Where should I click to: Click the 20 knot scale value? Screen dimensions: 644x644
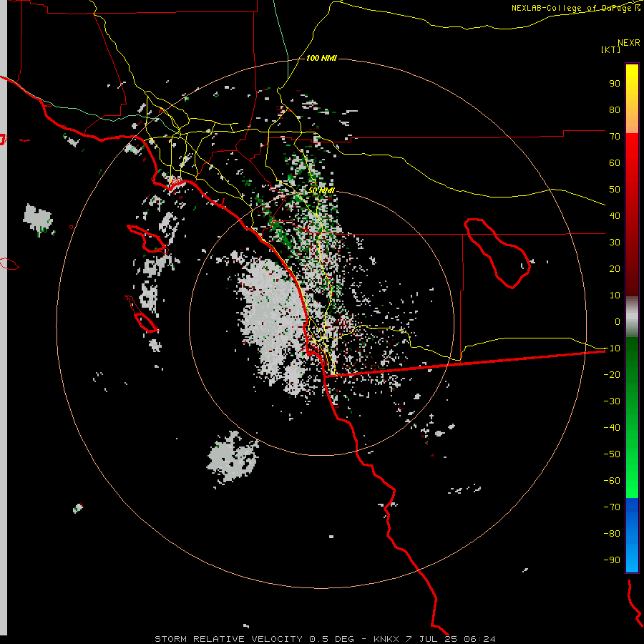615,269
